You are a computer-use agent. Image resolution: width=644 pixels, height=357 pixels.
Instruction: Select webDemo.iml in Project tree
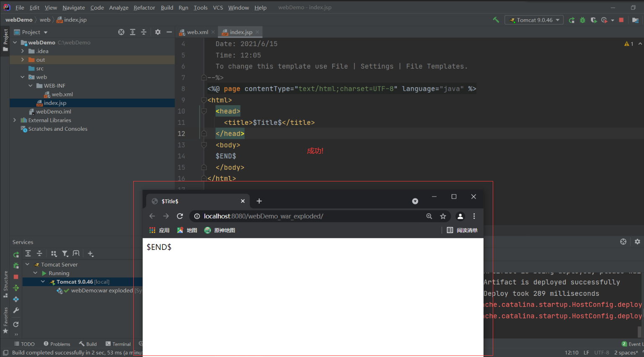pyautogui.click(x=53, y=111)
